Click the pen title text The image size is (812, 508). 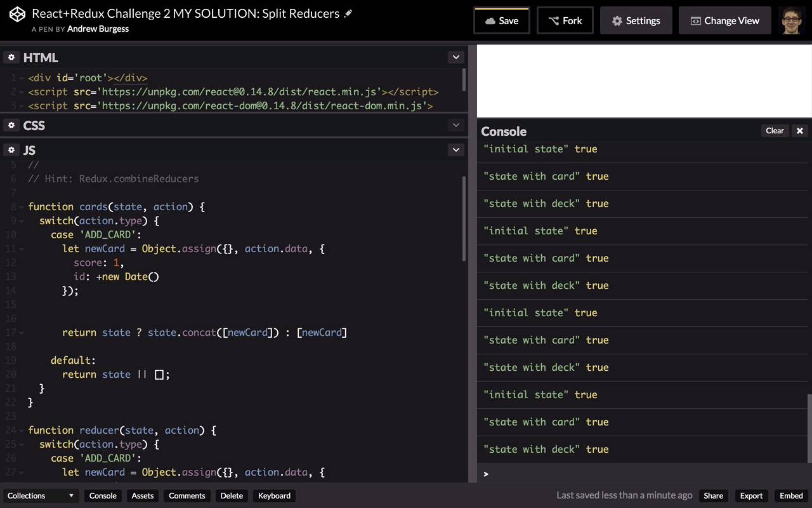tap(186, 13)
